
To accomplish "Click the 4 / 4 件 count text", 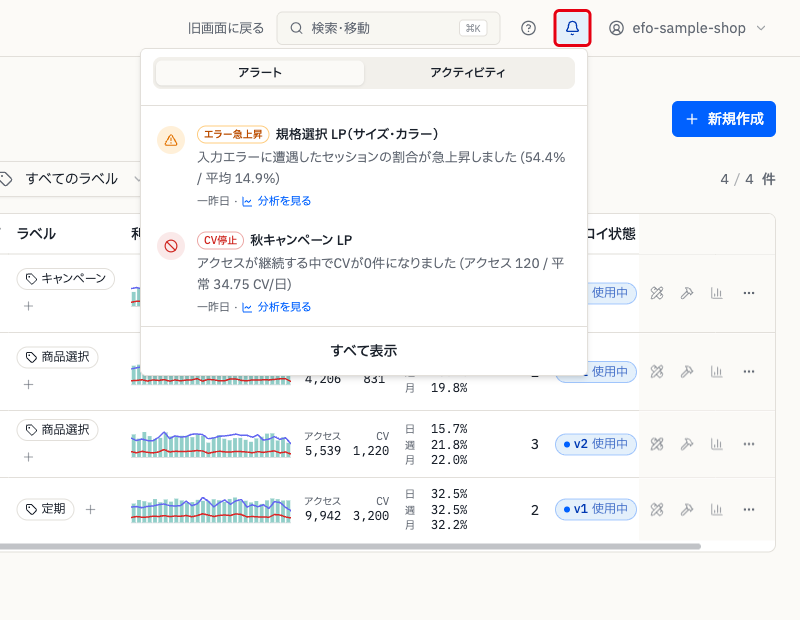I will point(747,179).
